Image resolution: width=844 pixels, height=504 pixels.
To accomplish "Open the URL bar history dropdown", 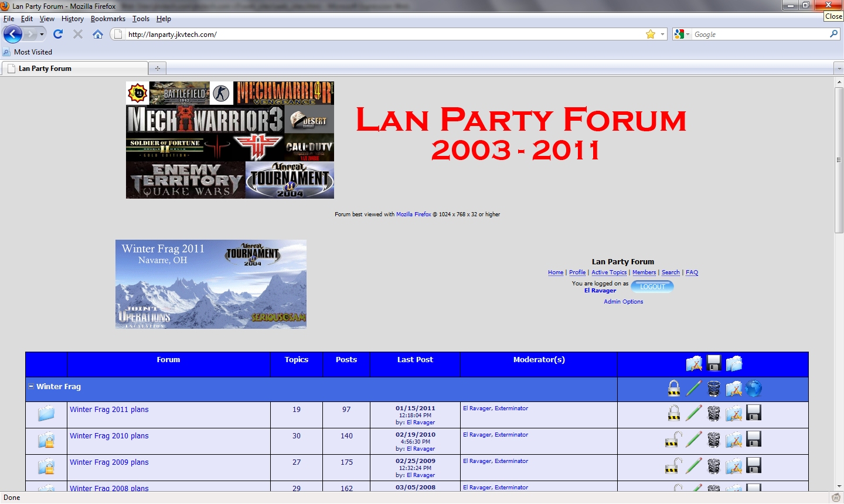I will pos(663,34).
